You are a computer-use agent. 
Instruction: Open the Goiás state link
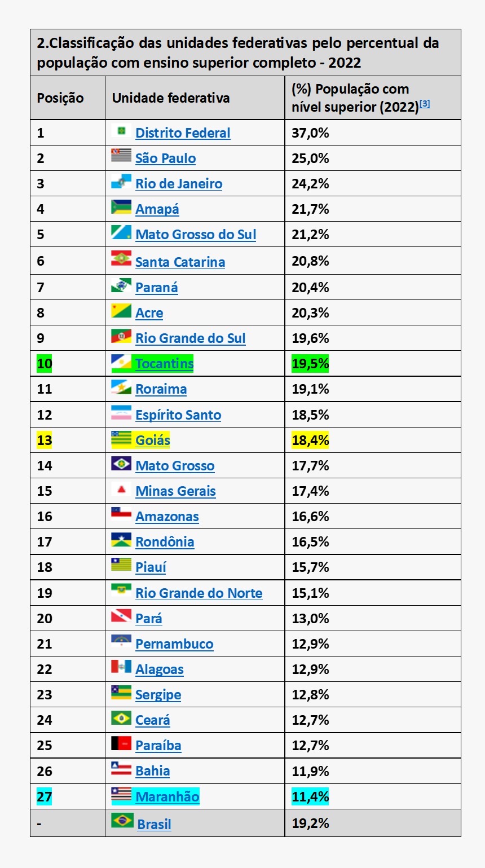point(153,440)
